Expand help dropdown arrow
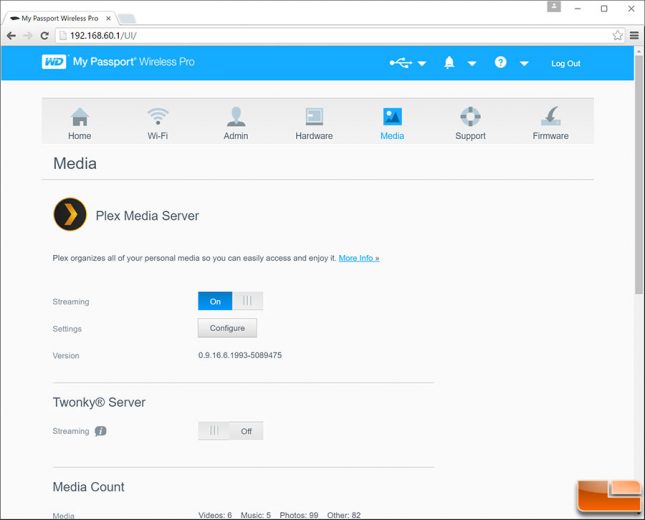Screen dimensions: 645x520 (524, 63)
